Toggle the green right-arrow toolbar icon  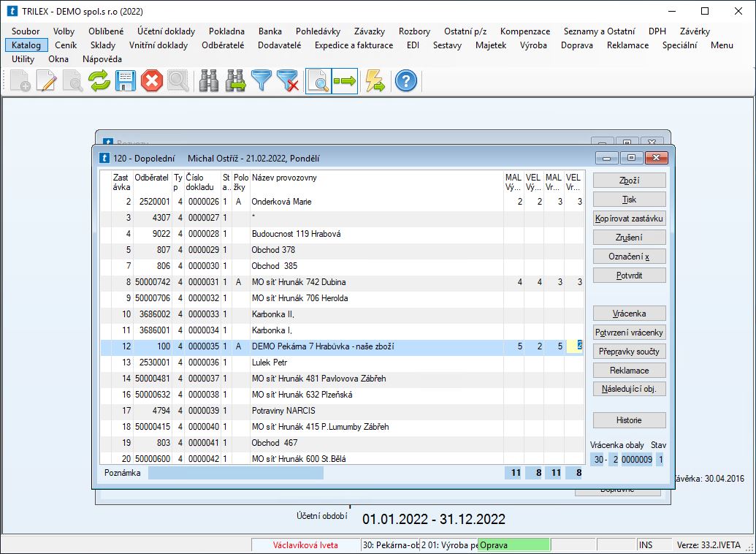click(345, 81)
